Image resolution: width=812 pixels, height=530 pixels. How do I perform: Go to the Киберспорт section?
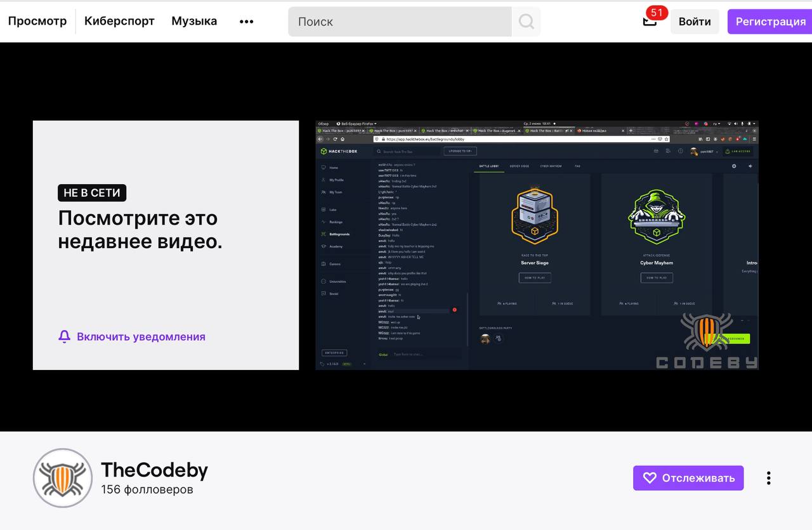point(119,21)
